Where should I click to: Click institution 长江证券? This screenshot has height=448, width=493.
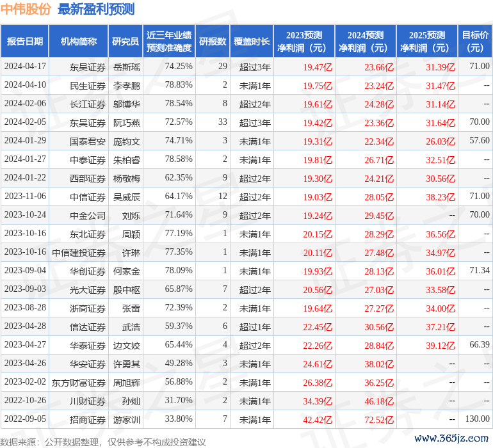[x=88, y=104]
